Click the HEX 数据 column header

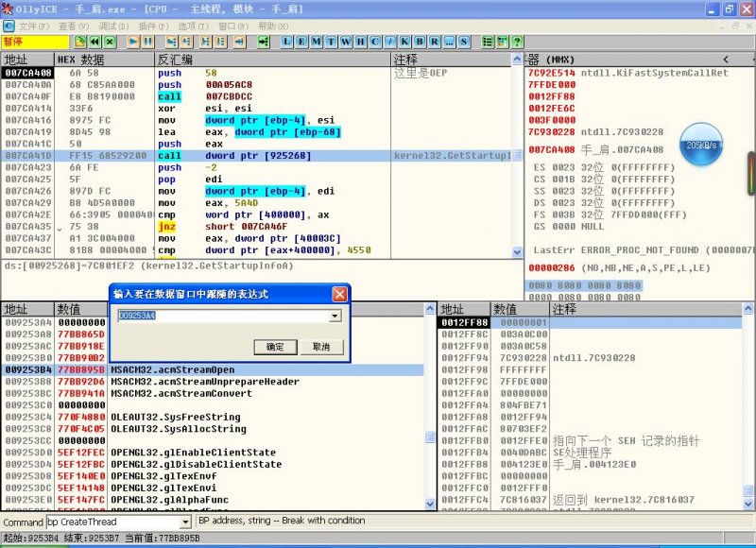pyautogui.click(x=104, y=60)
